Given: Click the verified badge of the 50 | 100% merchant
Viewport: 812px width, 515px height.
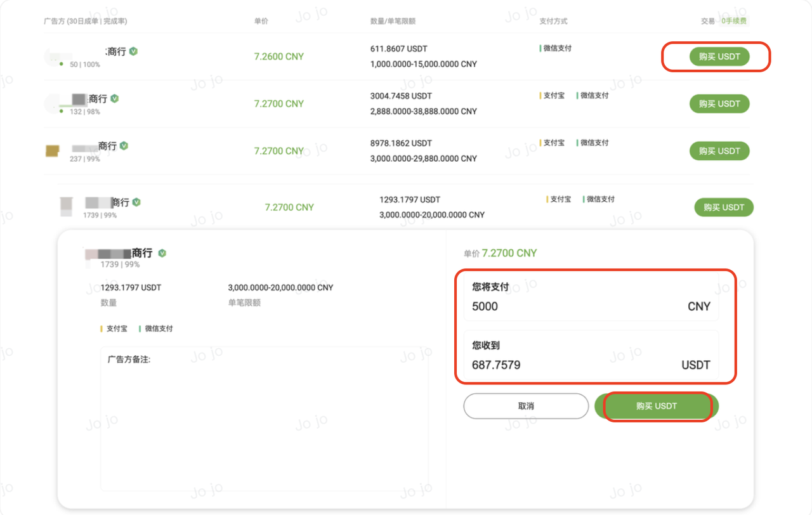Looking at the screenshot, I should (133, 51).
